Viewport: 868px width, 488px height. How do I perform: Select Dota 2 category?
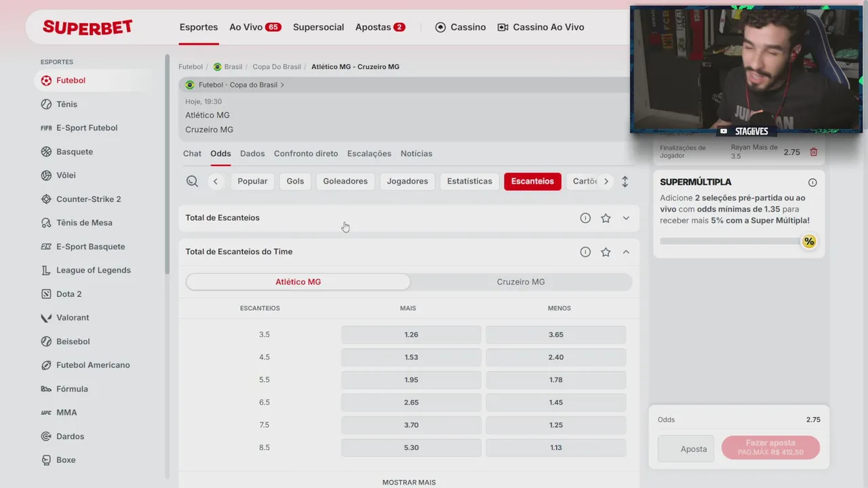point(60,294)
